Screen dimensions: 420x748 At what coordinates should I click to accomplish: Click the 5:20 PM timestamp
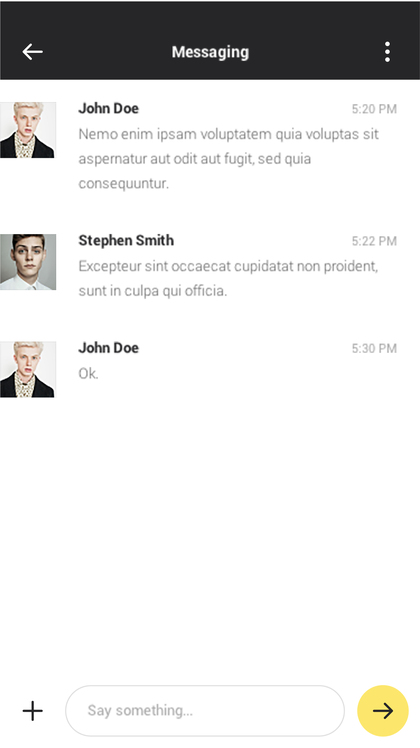(x=374, y=109)
